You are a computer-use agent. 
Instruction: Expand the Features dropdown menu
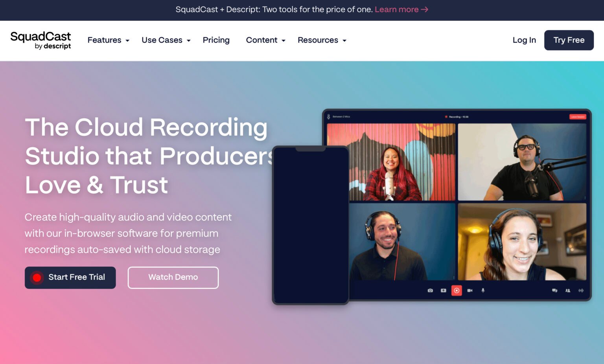point(109,40)
